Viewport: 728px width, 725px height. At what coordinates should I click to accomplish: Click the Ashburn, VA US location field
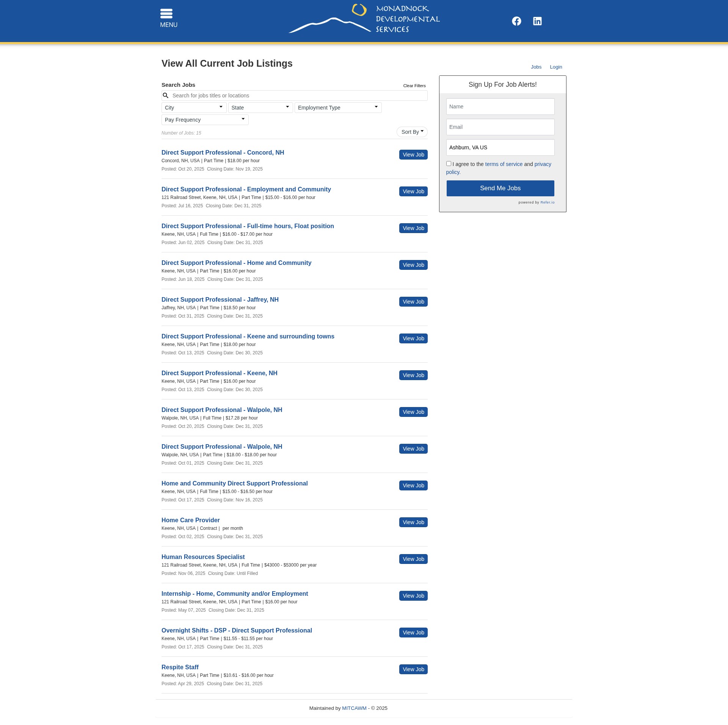click(500, 147)
